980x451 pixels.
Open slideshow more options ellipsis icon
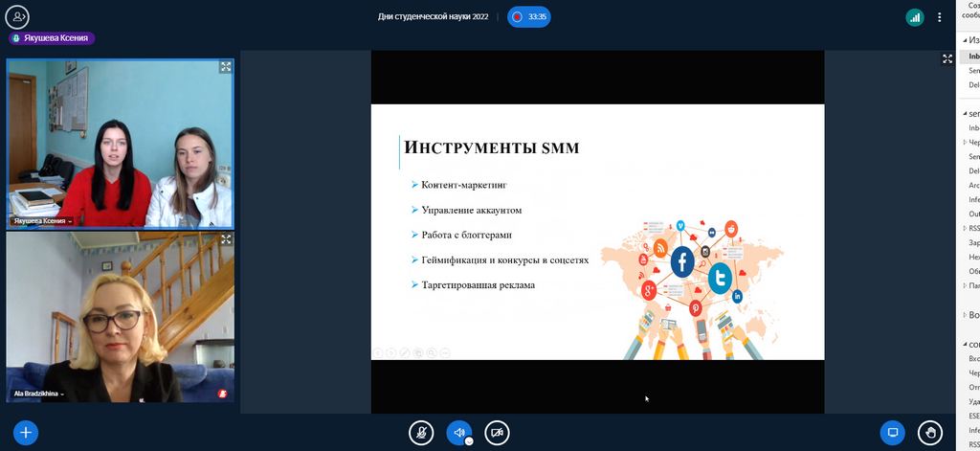445,352
